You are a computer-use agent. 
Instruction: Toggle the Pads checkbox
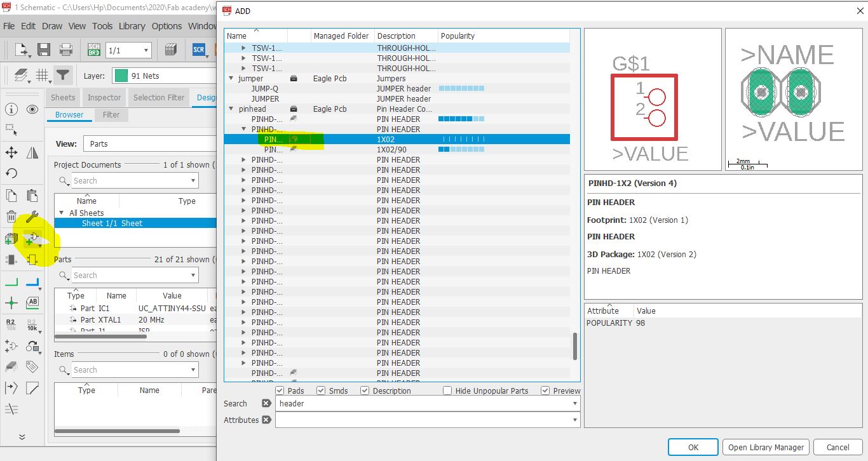[280, 391]
